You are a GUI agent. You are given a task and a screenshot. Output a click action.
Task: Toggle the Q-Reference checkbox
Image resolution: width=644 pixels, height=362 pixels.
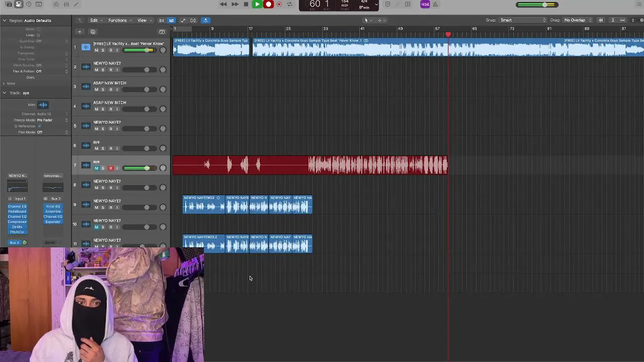click(39, 126)
